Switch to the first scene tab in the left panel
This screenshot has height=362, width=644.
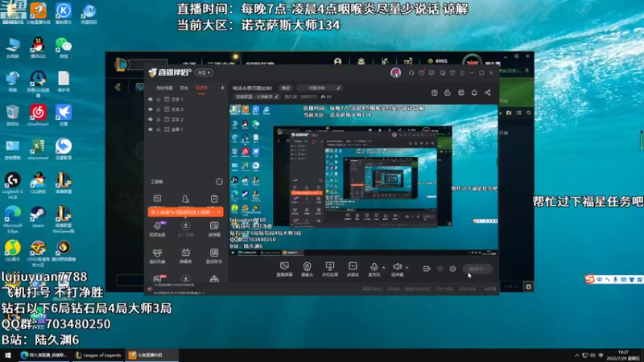(x=164, y=88)
